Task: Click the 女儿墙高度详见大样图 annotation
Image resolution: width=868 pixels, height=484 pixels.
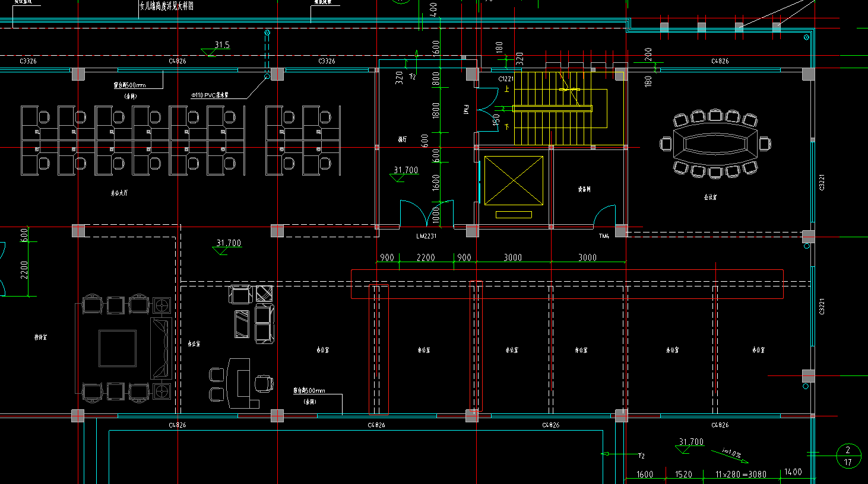Action: point(166,7)
